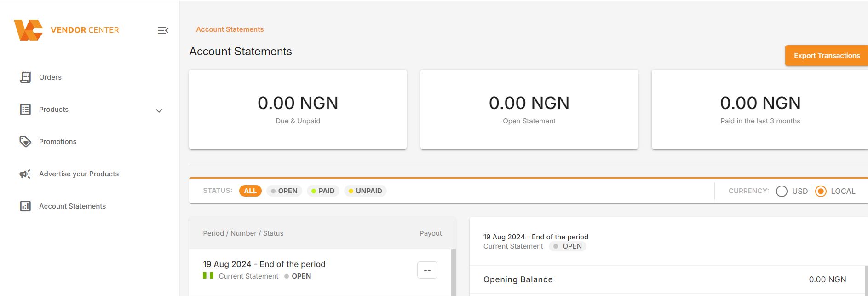Click the Export Transactions button
Viewport: 868px width, 296px height.
tap(827, 55)
